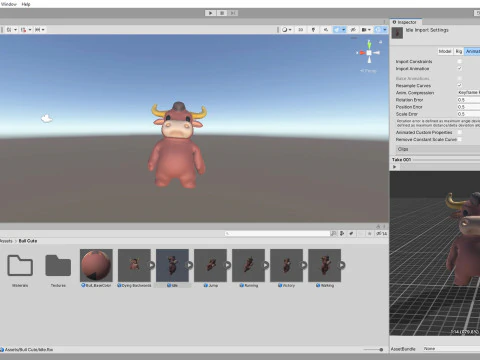Image resolution: width=480 pixels, height=360 pixels.
Task: Click the Pause button in the top toolbar
Action: coord(222,13)
